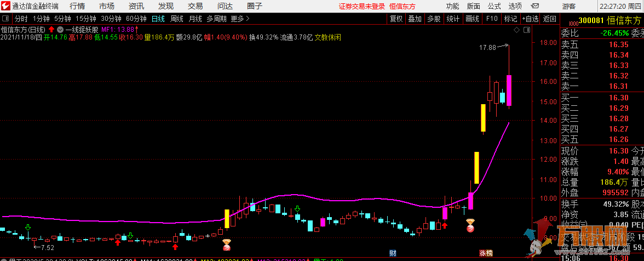Viewport: 644px width, 261px height.
Task: Switch to the 30分钟 period tab
Action: click(x=111, y=19)
